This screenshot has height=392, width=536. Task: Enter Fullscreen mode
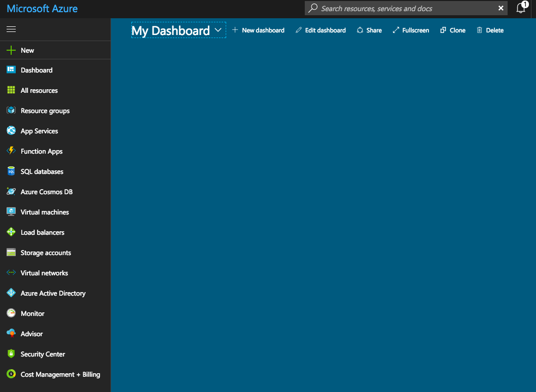(x=411, y=30)
